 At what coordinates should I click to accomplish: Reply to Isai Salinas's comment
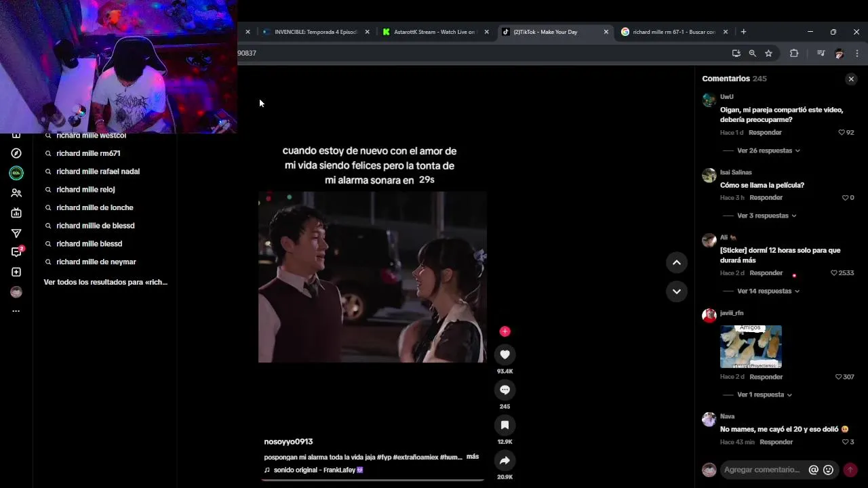(x=766, y=198)
